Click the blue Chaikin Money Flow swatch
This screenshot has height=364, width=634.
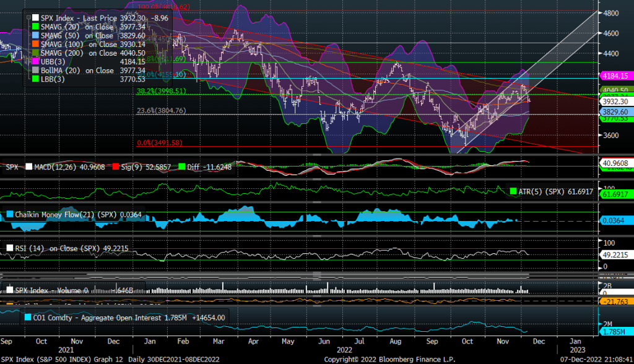click(x=10, y=214)
